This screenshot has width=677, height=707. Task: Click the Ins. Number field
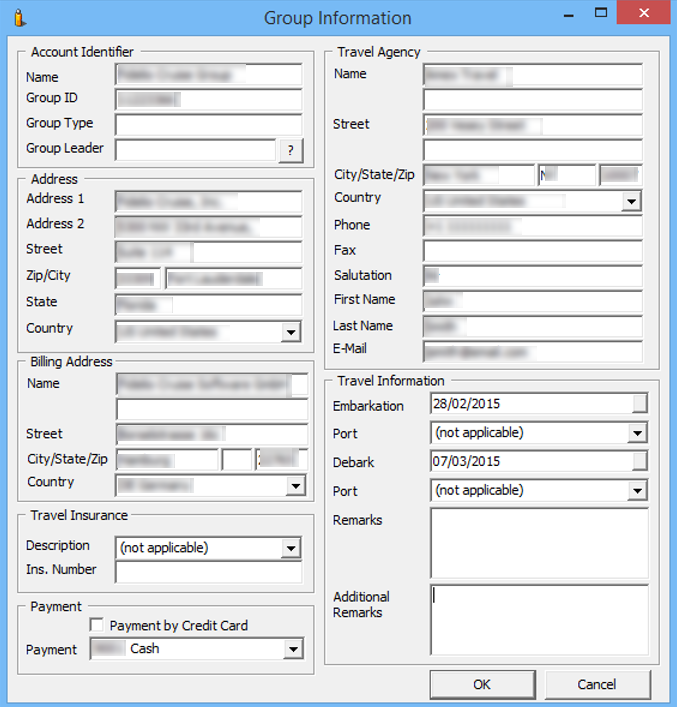pos(209,572)
